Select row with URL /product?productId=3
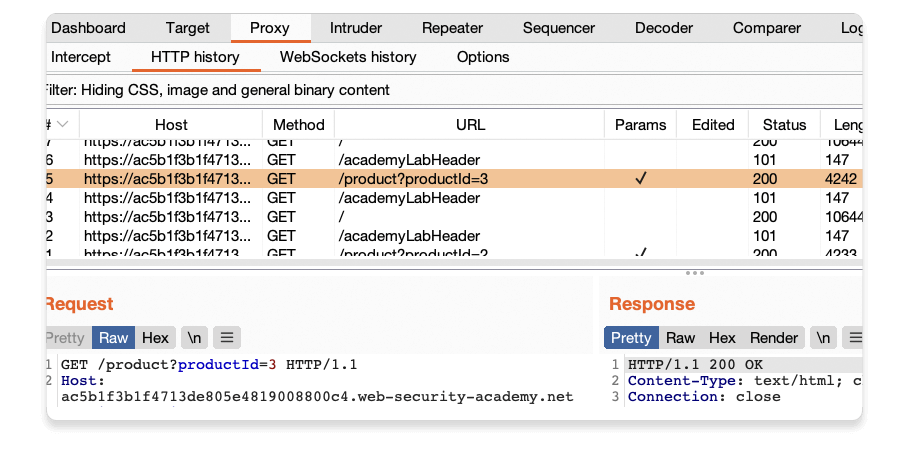 coord(454,179)
